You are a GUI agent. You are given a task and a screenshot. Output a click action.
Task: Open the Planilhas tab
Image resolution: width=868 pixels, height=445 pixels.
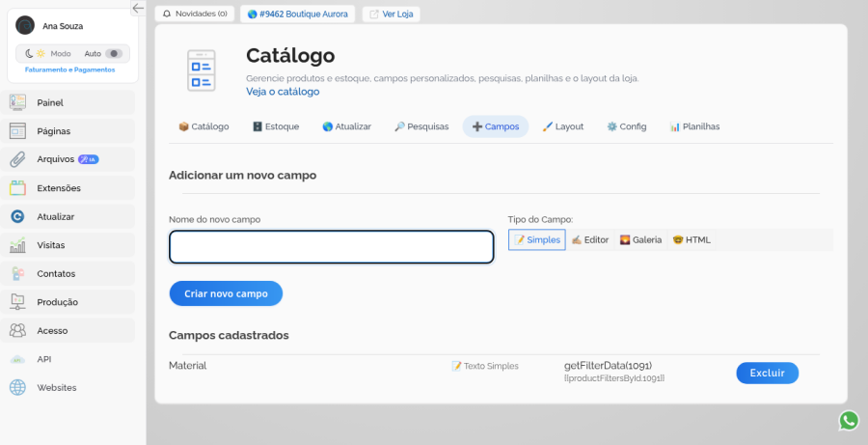coord(694,126)
